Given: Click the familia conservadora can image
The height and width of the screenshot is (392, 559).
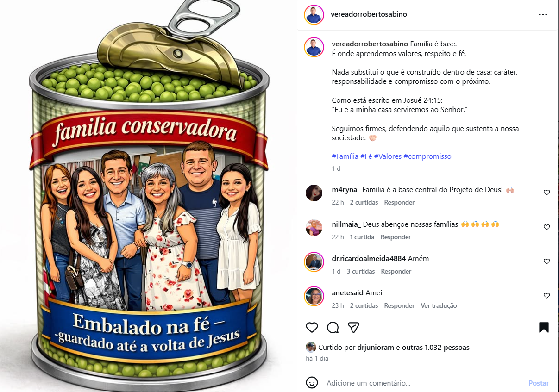Looking at the screenshot, I should point(149,196).
